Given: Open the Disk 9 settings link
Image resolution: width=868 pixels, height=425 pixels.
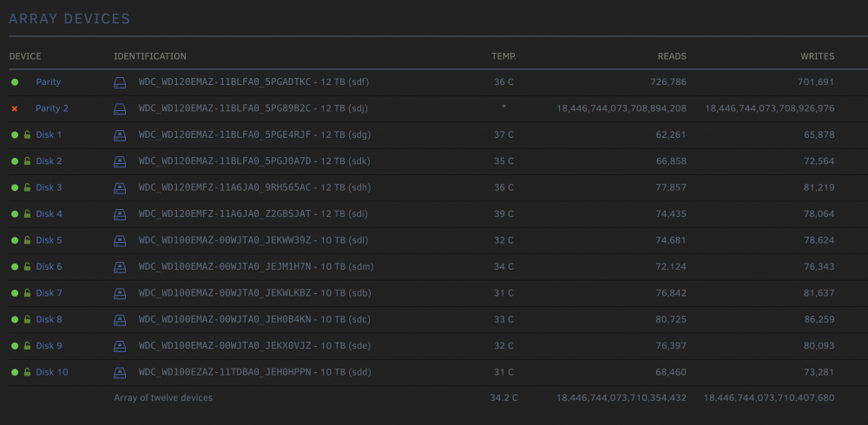Looking at the screenshot, I should point(49,346).
